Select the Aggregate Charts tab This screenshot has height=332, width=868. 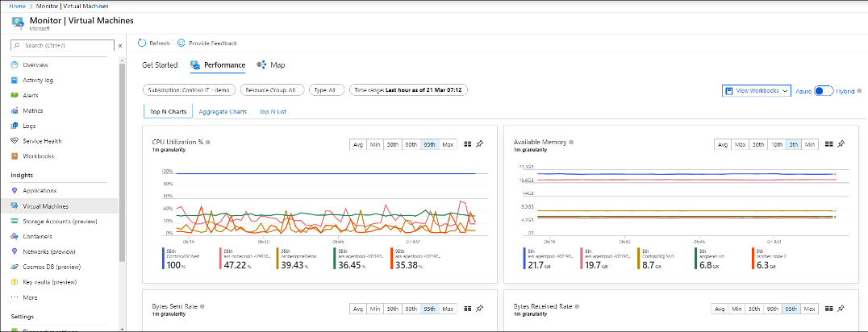coord(223,111)
